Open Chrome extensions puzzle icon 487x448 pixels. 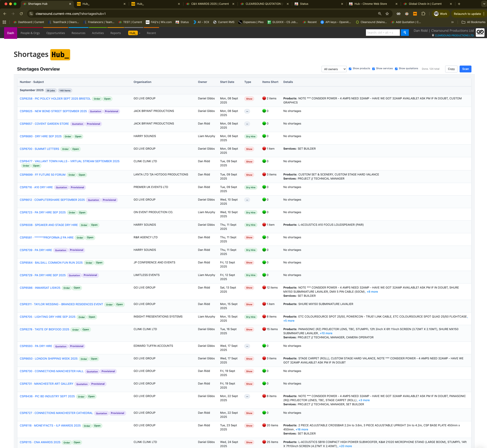point(423,14)
